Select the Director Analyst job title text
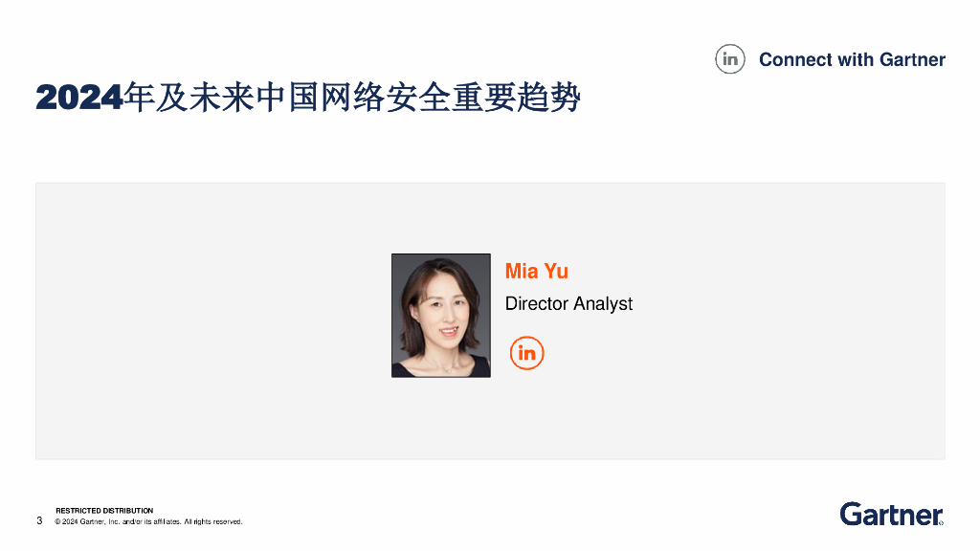The image size is (980, 551). [x=568, y=303]
